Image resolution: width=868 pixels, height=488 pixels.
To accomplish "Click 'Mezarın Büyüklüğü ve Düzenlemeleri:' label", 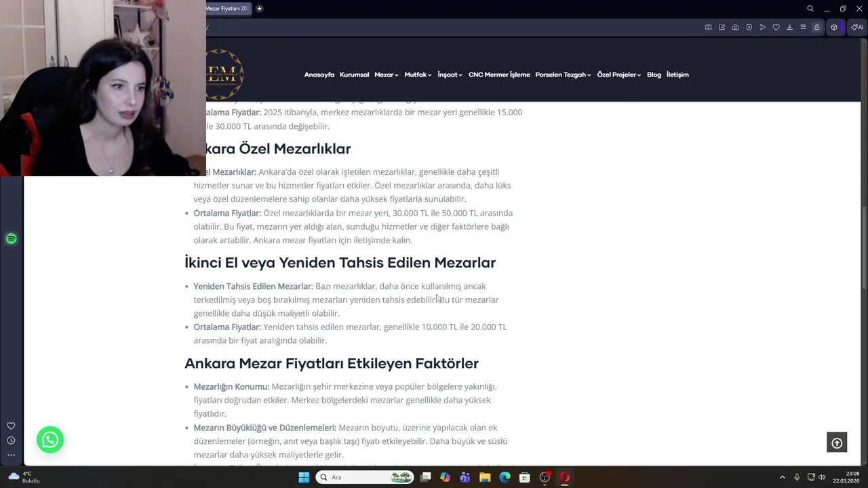I will click(x=265, y=428).
